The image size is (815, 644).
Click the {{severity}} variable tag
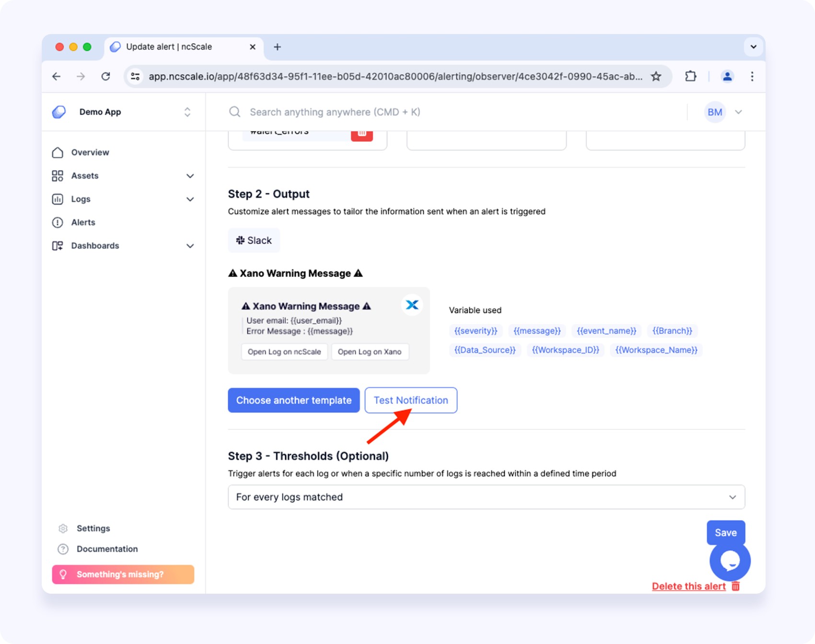pos(476,331)
